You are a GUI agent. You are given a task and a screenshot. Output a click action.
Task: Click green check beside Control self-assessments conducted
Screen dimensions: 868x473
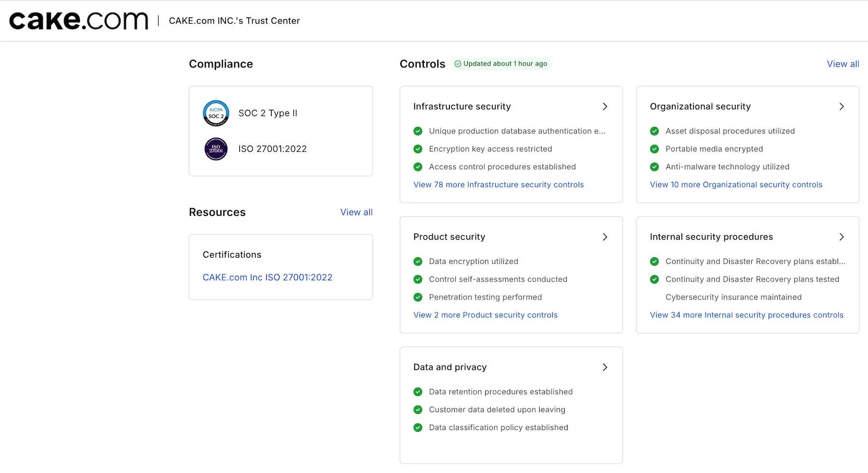418,279
